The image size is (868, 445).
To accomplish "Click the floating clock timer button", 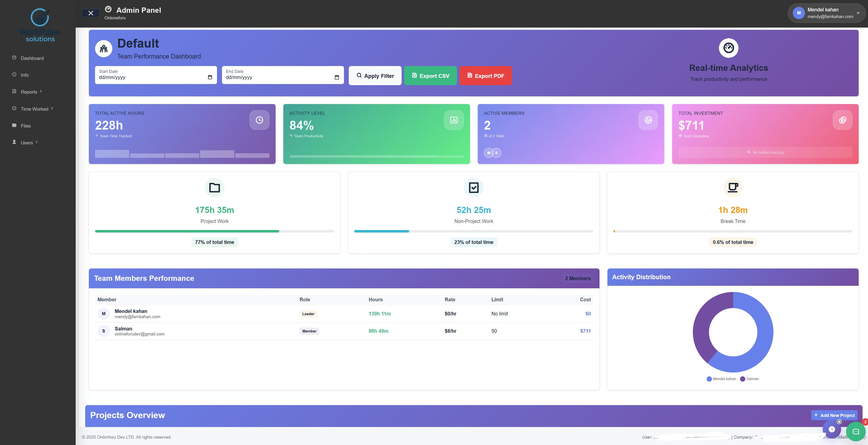I will tap(832, 429).
